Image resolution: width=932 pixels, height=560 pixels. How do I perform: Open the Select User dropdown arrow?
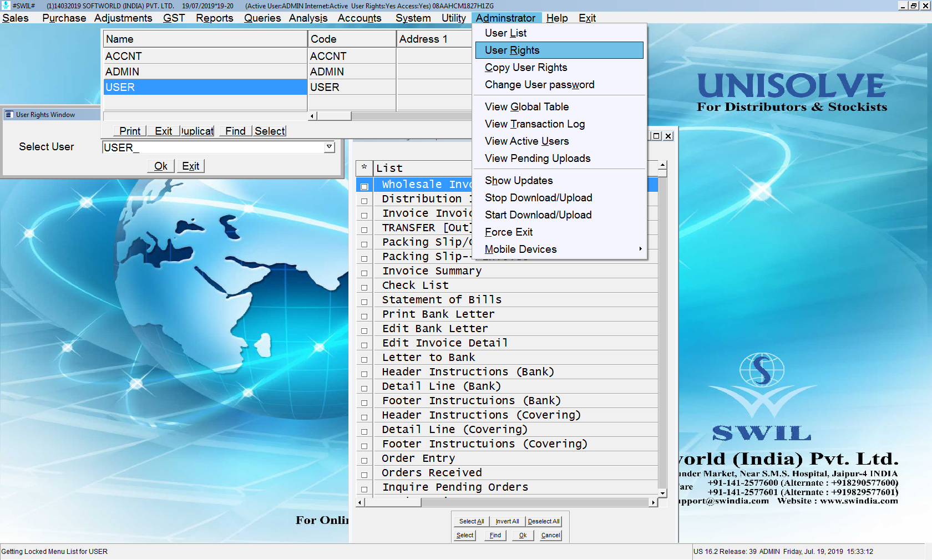coord(330,147)
